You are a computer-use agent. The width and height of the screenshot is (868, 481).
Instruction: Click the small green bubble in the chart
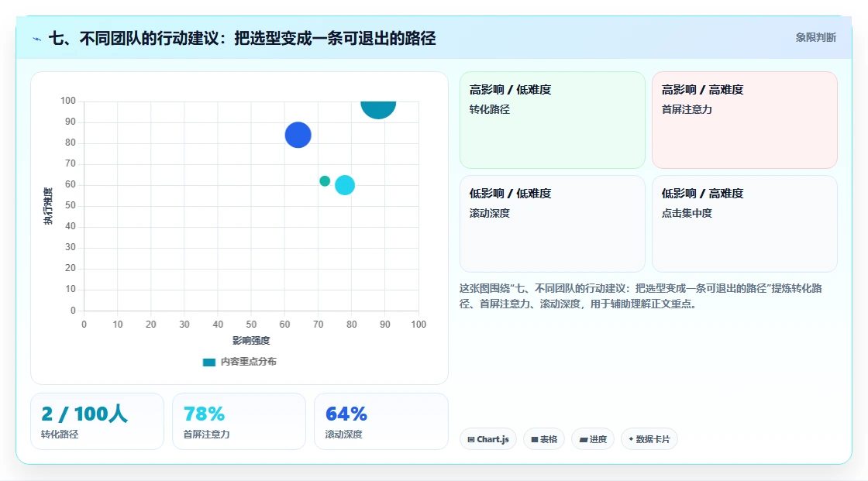(325, 181)
